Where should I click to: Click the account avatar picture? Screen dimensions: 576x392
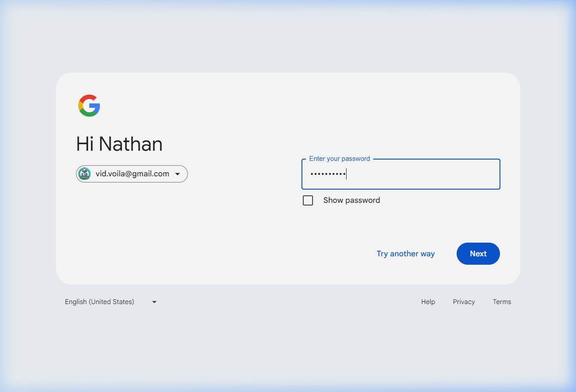click(x=84, y=174)
